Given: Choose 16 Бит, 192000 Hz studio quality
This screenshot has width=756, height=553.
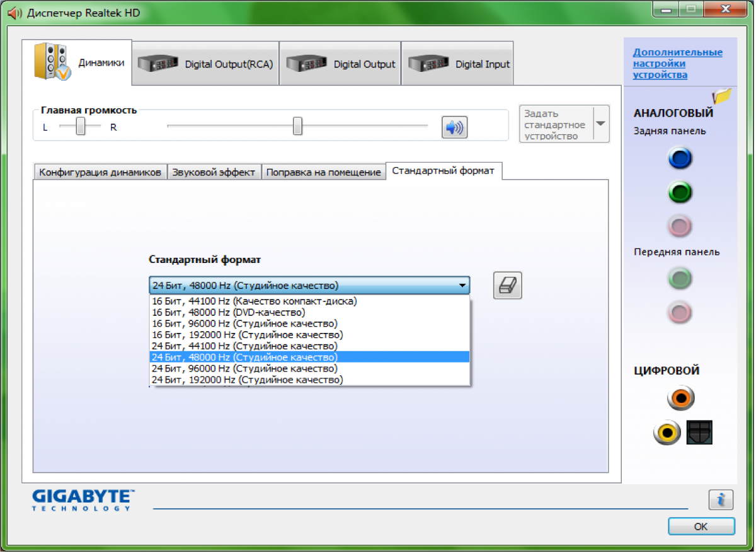Looking at the screenshot, I should pos(309,335).
